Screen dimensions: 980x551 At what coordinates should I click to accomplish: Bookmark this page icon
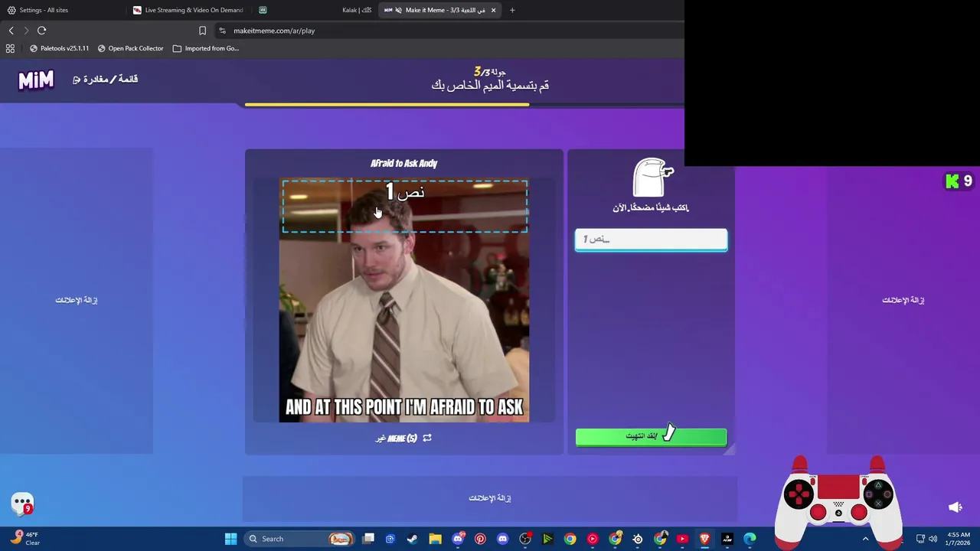202,31
